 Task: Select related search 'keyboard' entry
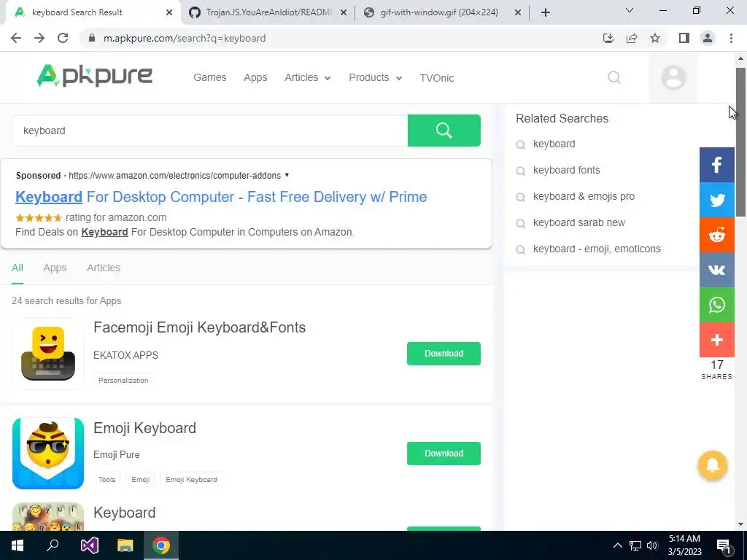click(554, 144)
